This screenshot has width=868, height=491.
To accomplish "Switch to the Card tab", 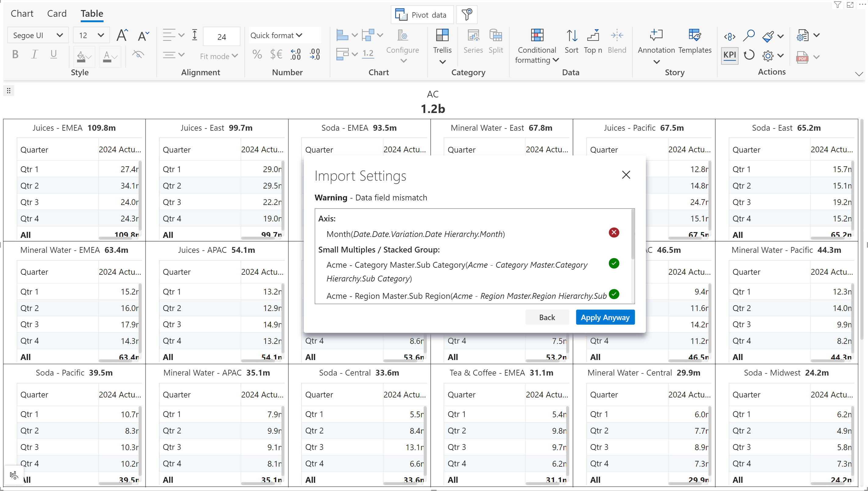I will click(57, 13).
